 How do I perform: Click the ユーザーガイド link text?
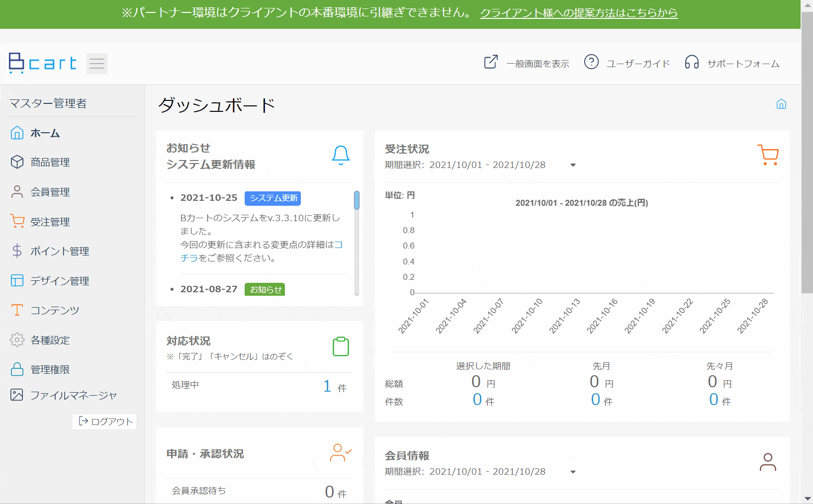[638, 64]
